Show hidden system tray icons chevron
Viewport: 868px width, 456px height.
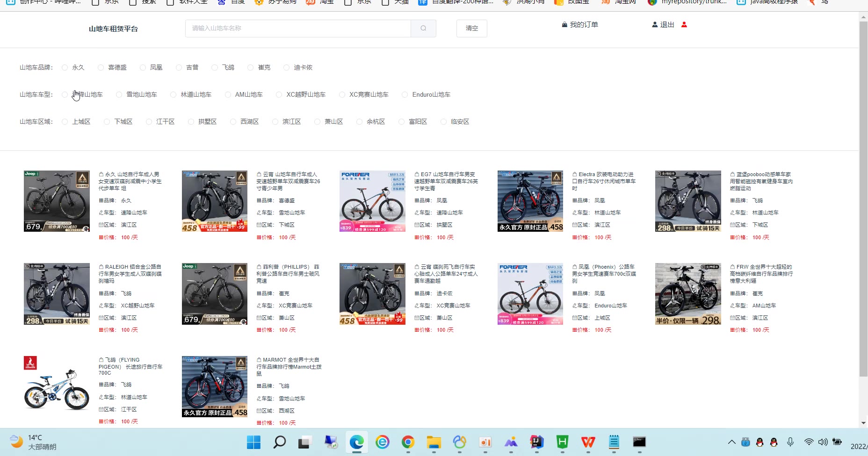731,442
